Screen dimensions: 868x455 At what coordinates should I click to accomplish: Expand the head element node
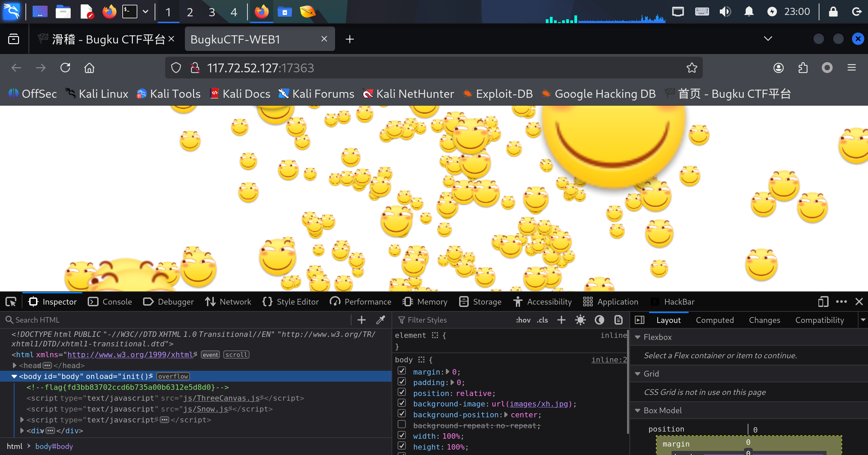pyautogui.click(x=15, y=365)
